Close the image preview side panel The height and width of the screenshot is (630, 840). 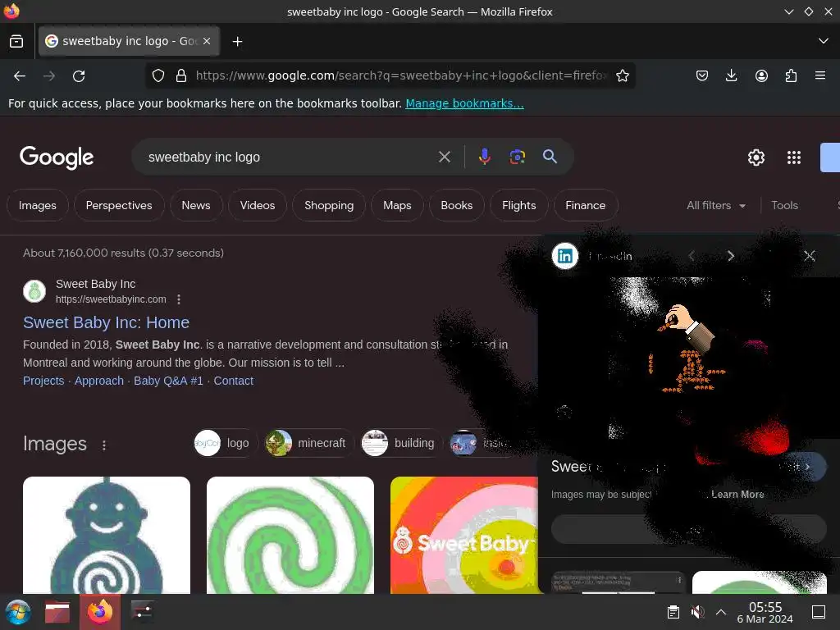[810, 256]
